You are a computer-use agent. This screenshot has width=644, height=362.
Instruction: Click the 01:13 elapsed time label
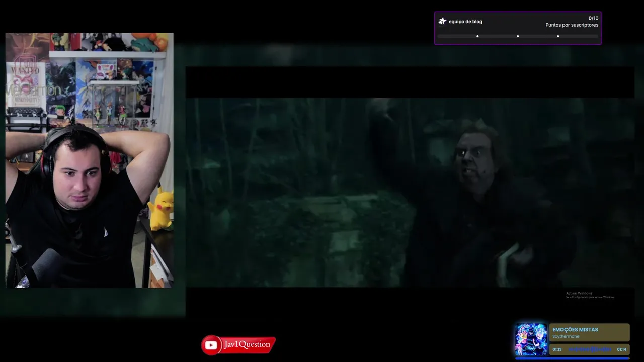coord(557,349)
